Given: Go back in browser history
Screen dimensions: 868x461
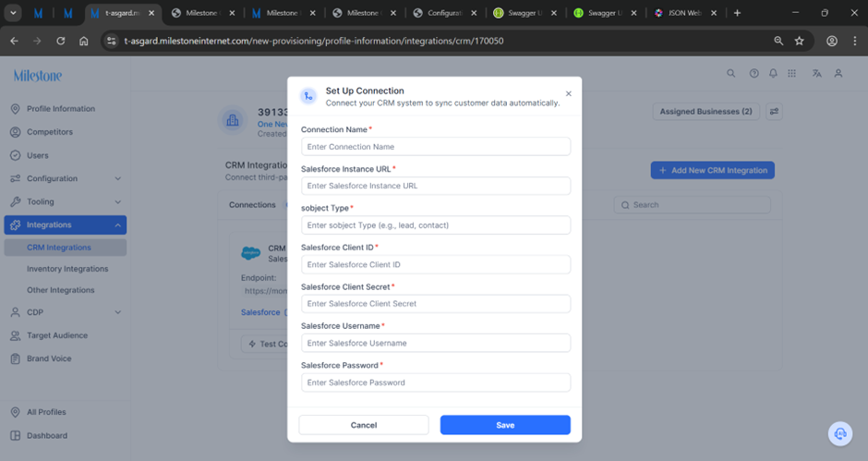Looking at the screenshot, I should (x=15, y=41).
